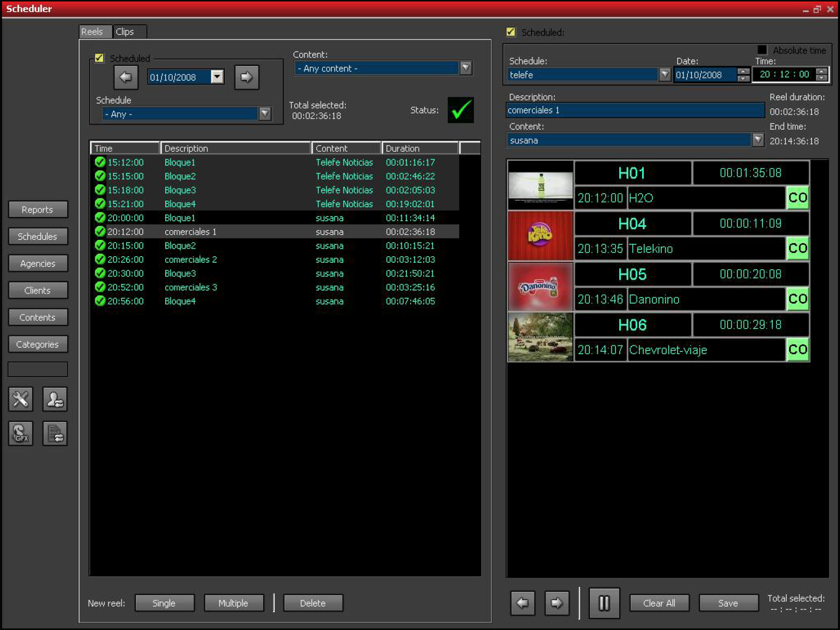Go to next date with right arrow
The width and height of the screenshot is (840, 630).
(246, 77)
